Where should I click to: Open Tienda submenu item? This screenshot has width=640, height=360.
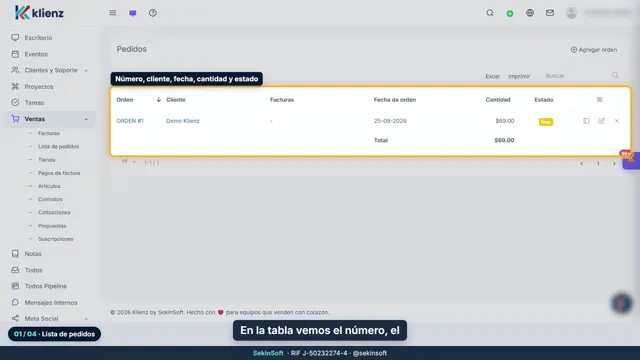(47, 160)
